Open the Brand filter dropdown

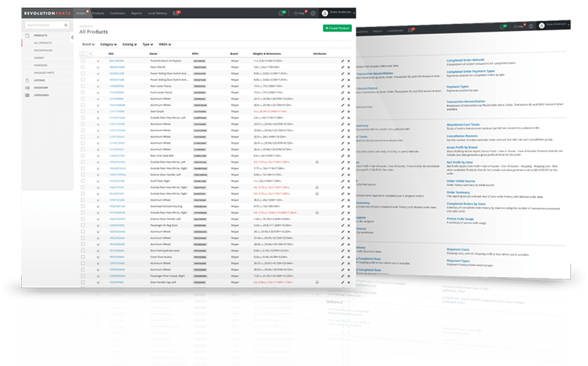pyautogui.click(x=87, y=44)
